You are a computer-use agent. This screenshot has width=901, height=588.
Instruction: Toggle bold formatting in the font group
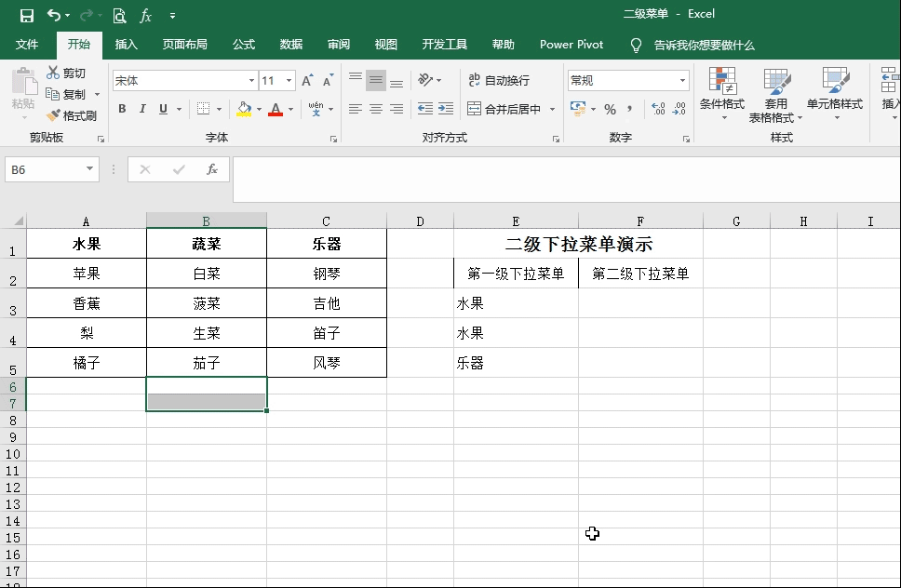click(122, 109)
